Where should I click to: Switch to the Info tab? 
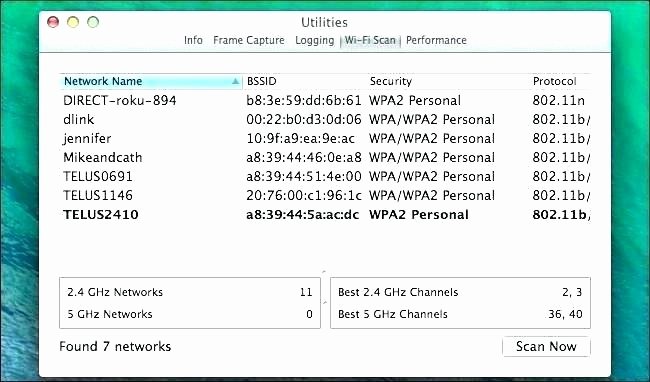(x=193, y=40)
